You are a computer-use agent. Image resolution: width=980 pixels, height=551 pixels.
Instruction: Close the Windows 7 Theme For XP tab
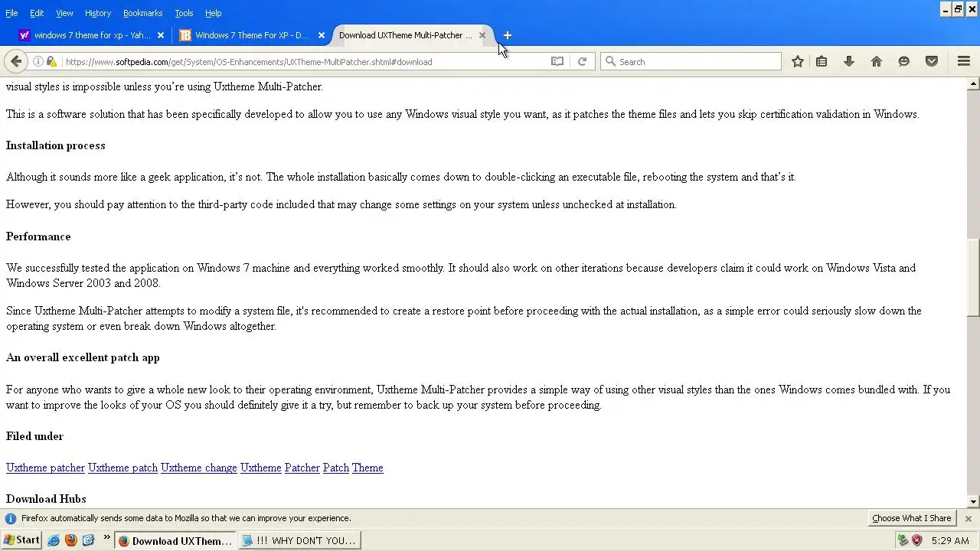pyautogui.click(x=322, y=35)
